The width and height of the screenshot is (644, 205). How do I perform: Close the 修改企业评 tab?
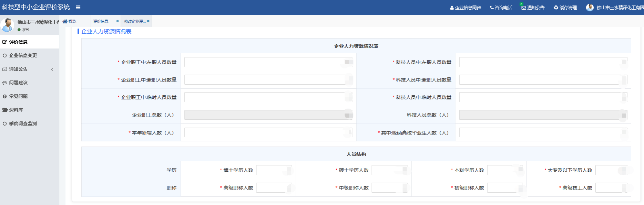tap(148, 21)
